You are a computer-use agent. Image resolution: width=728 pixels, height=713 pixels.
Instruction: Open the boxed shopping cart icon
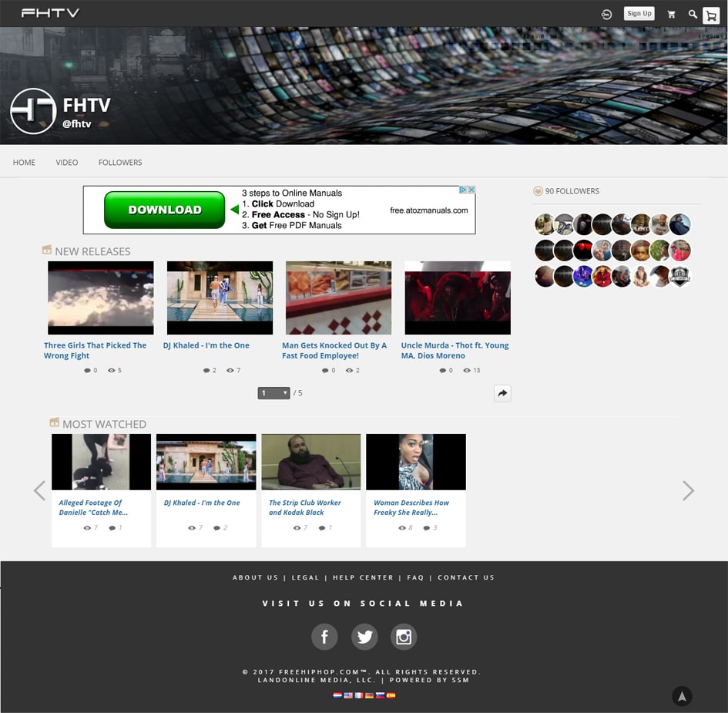tap(710, 15)
